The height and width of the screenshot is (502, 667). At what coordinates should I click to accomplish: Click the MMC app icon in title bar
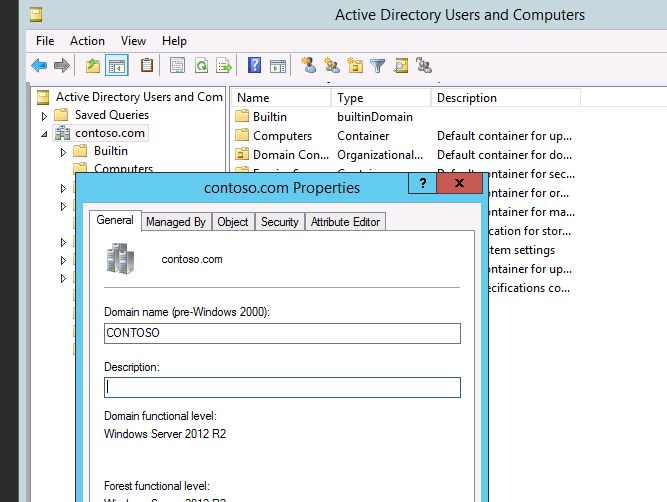pos(36,15)
